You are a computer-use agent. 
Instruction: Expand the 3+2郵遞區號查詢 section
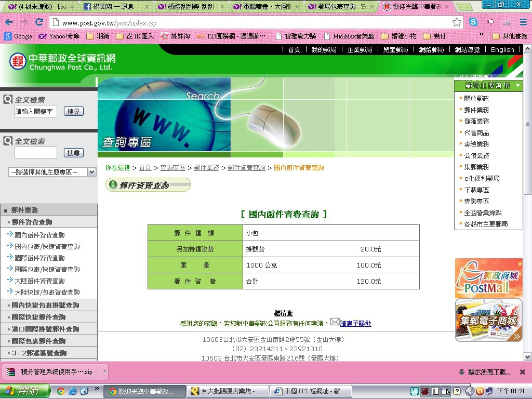49,353
